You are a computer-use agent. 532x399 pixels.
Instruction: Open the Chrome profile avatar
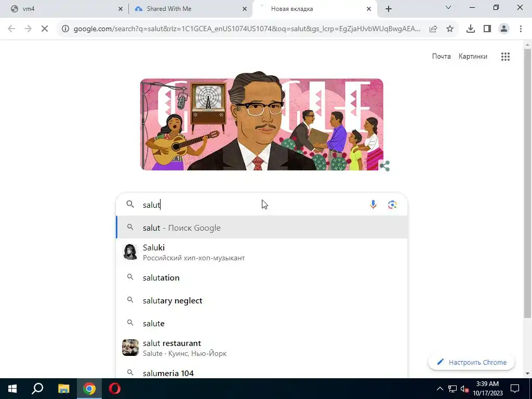(504, 29)
